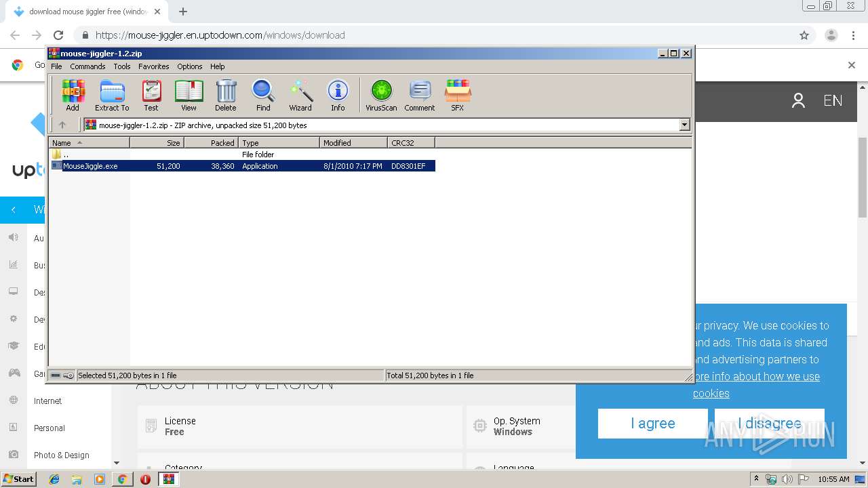
Task: Switch to WinRAR taskbar button
Action: (168, 479)
